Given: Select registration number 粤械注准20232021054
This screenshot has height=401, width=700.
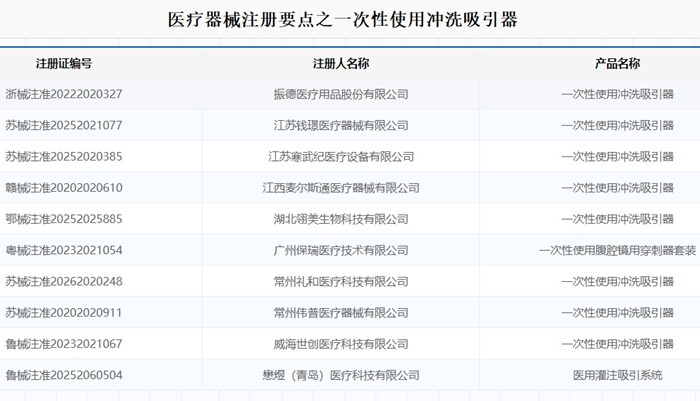Looking at the screenshot, I should (64, 251).
